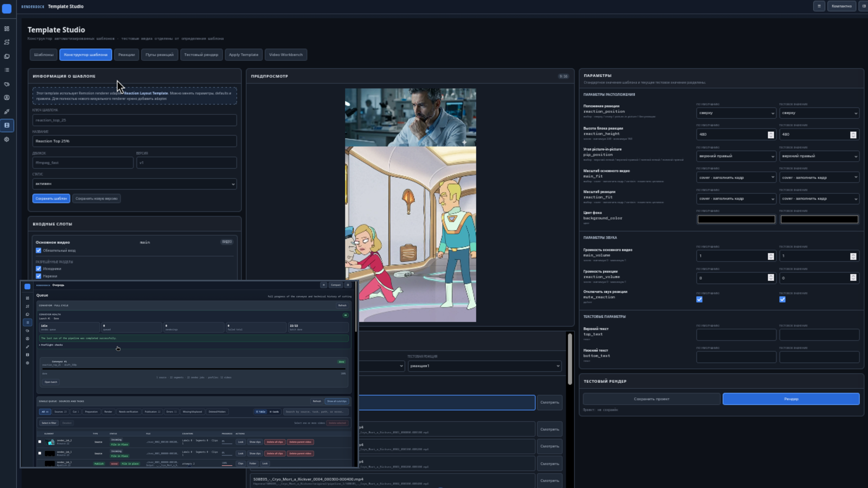Open the tag icon in main sidebar
The width and height of the screenshot is (868, 488).
click(7, 84)
